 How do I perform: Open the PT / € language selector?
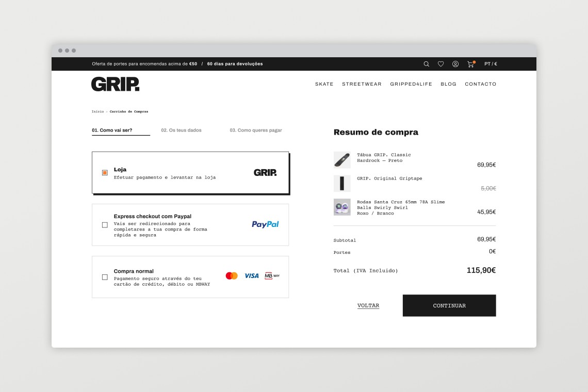[x=491, y=64]
